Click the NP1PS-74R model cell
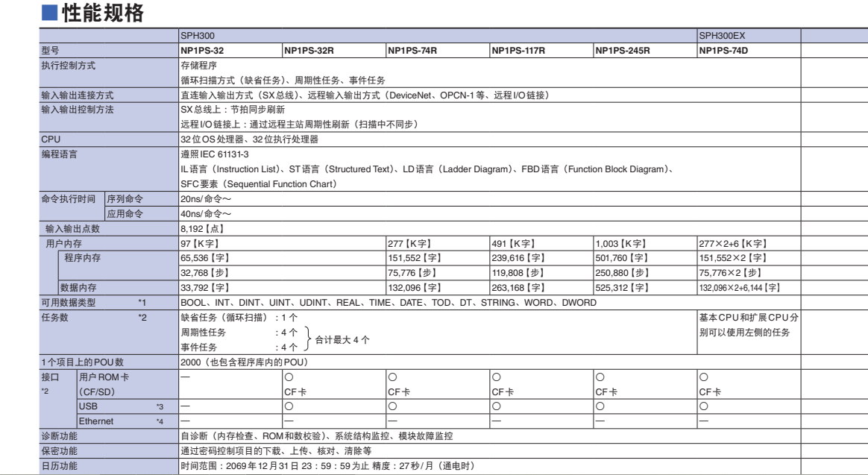The image size is (868, 475). coord(412,51)
